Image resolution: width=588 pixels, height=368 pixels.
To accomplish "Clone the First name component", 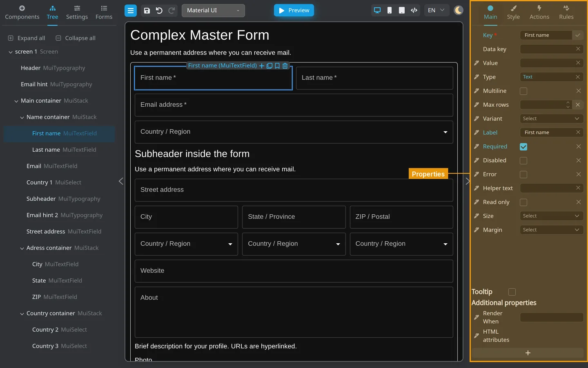I will 269,66.
